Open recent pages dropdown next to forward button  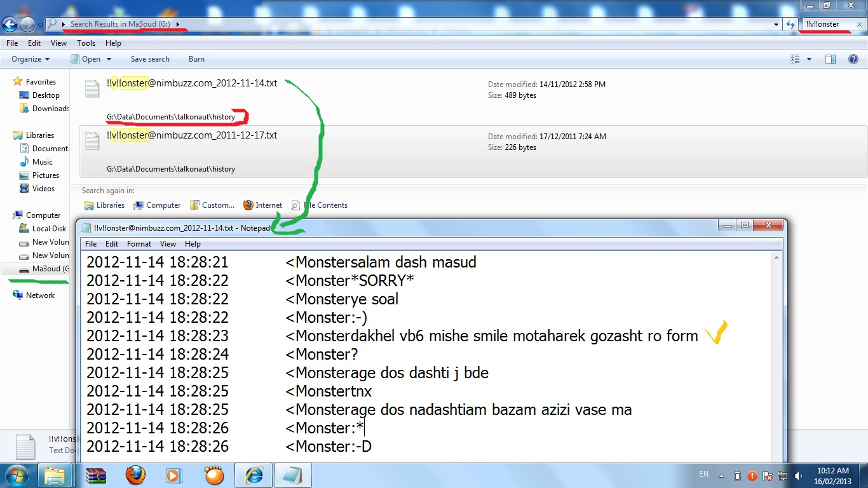40,25
